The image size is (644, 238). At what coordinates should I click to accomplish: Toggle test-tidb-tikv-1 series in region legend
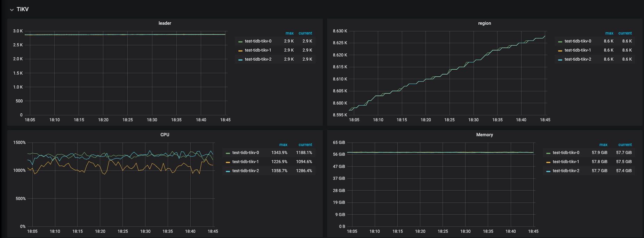click(x=578, y=50)
